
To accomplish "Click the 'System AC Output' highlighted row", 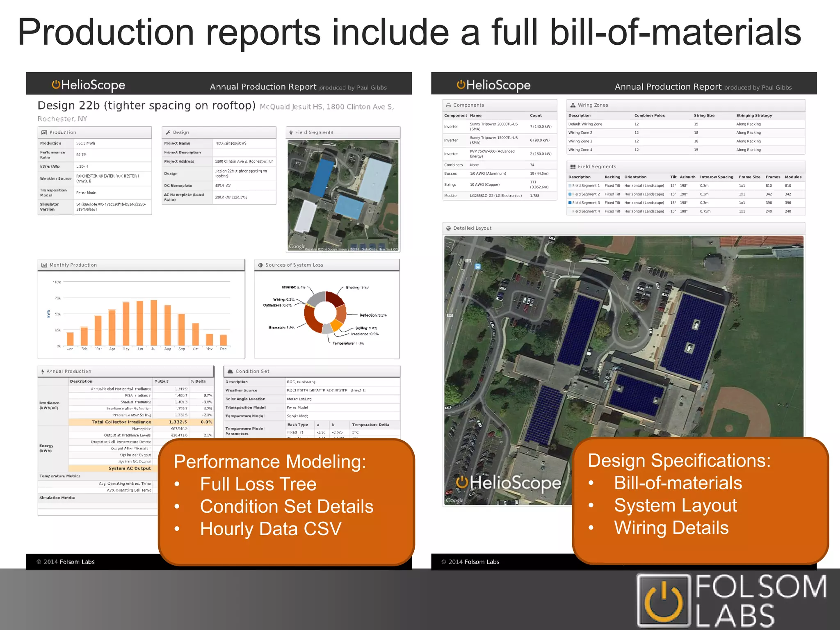I will pyautogui.click(x=113, y=468).
